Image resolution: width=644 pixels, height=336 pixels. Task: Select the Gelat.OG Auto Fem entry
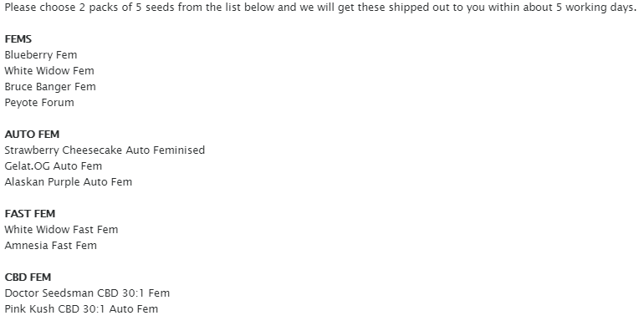[x=54, y=166]
